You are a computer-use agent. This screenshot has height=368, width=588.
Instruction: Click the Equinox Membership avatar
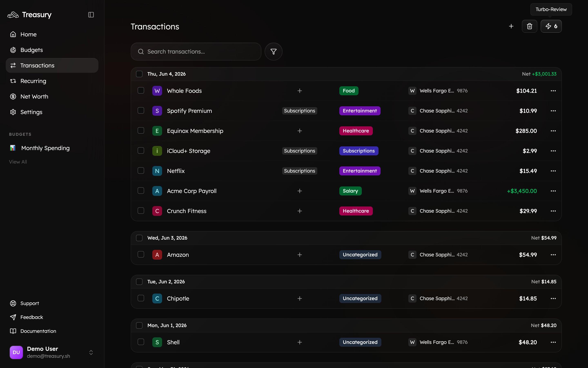(157, 131)
